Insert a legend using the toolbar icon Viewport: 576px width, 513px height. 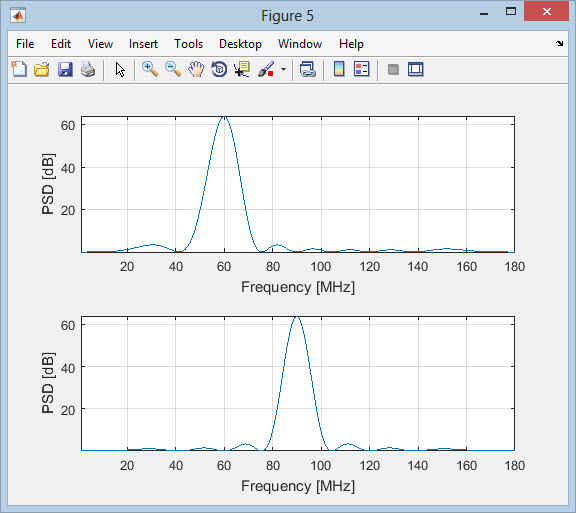pos(361,69)
